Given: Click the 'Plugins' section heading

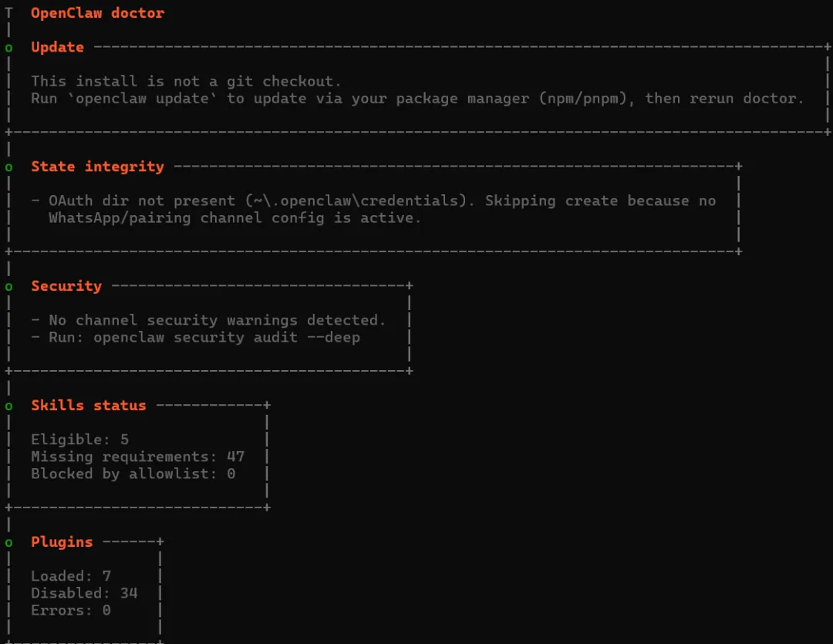Looking at the screenshot, I should tap(62, 542).
